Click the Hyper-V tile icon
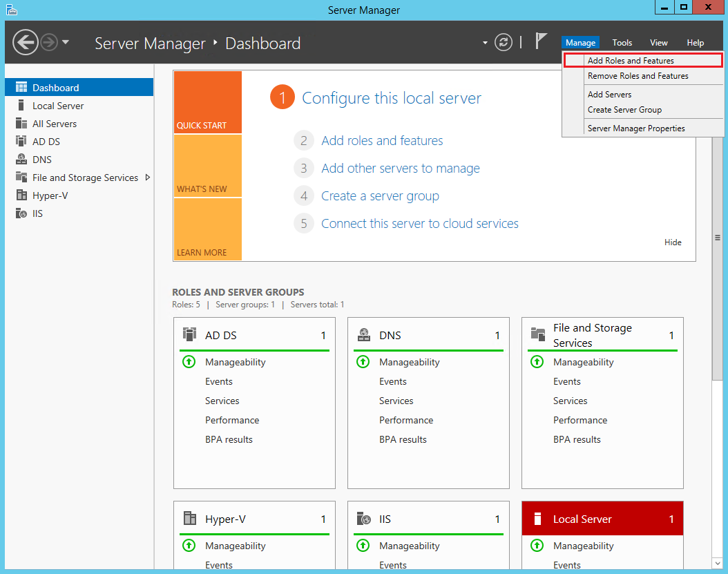 click(189, 518)
